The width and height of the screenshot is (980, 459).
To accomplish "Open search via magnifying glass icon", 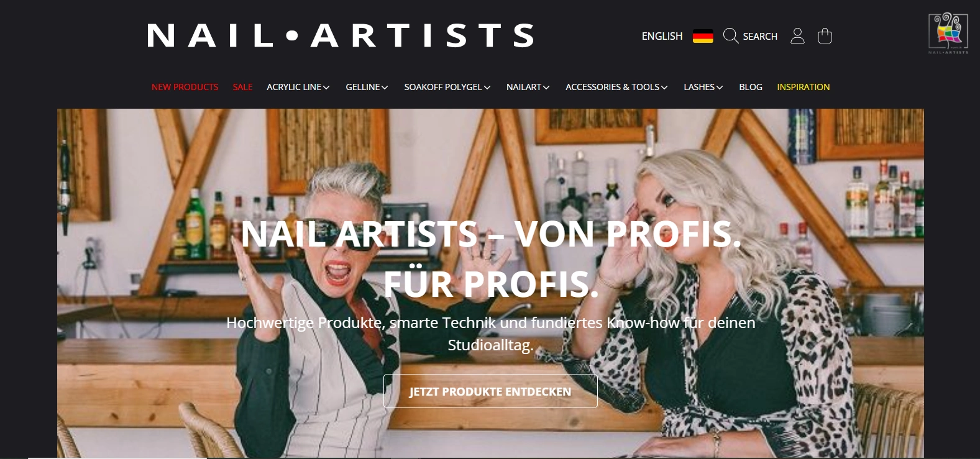I will 731,36.
